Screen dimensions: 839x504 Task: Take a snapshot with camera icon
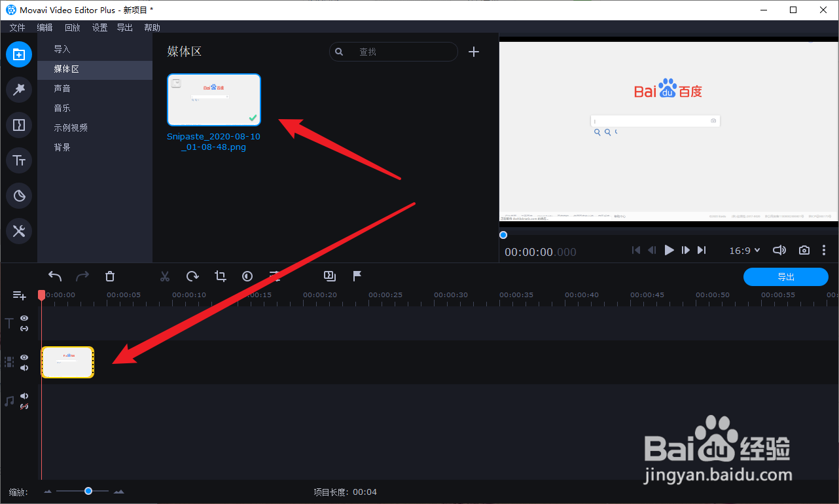click(x=804, y=250)
